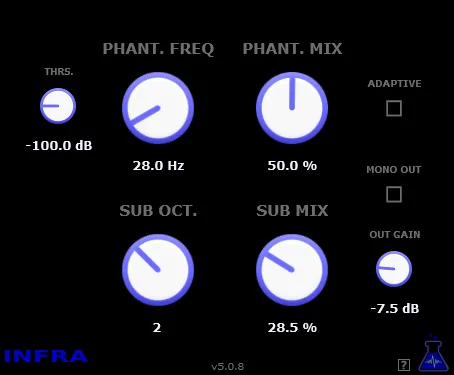This screenshot has width=454, height=375.
Task: Click the SUB MIX heading label
Action: coord(292,211)
